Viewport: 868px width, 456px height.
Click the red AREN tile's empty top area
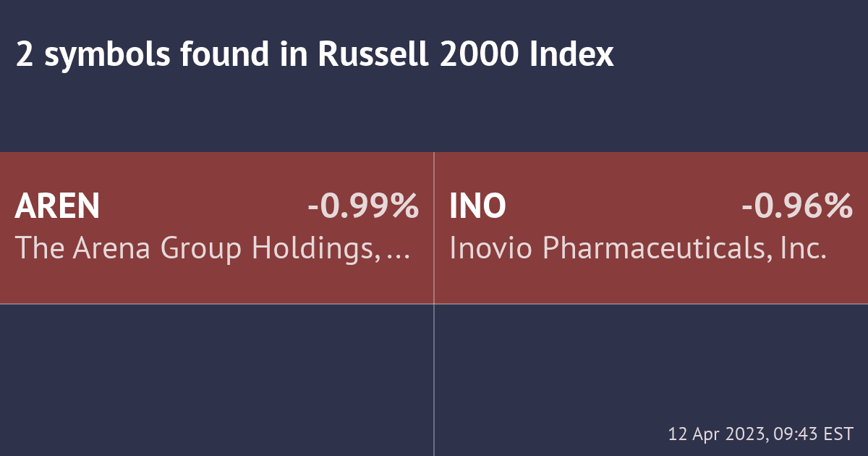point(217,170)
